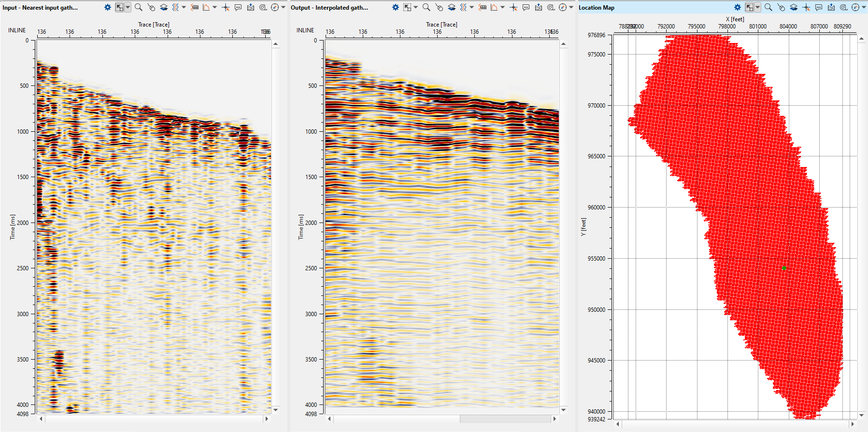The width and height of the screenshot is (868, 432).
Task: Click crosshair cursor icon in Location Map toolbar
Action: [806, 7]
